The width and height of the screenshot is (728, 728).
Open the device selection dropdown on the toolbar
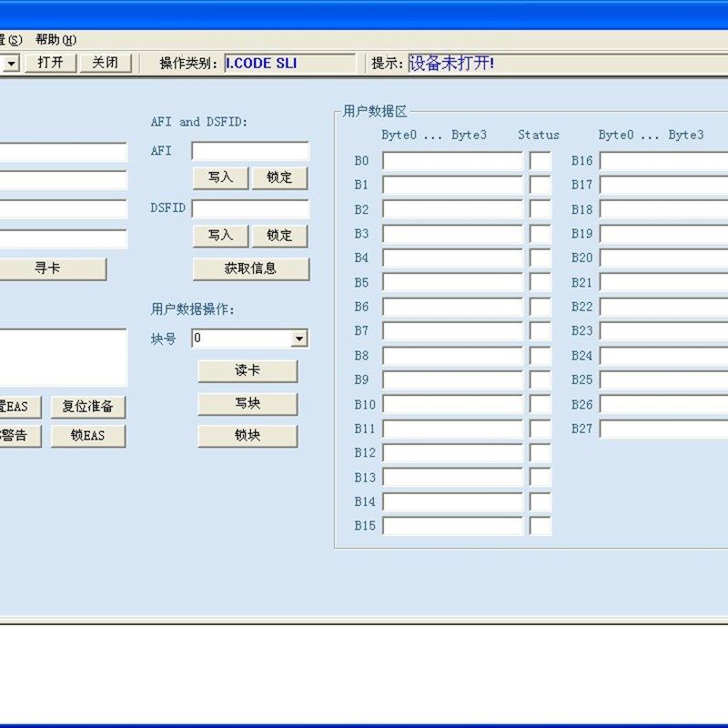click(x=10, y=63)
